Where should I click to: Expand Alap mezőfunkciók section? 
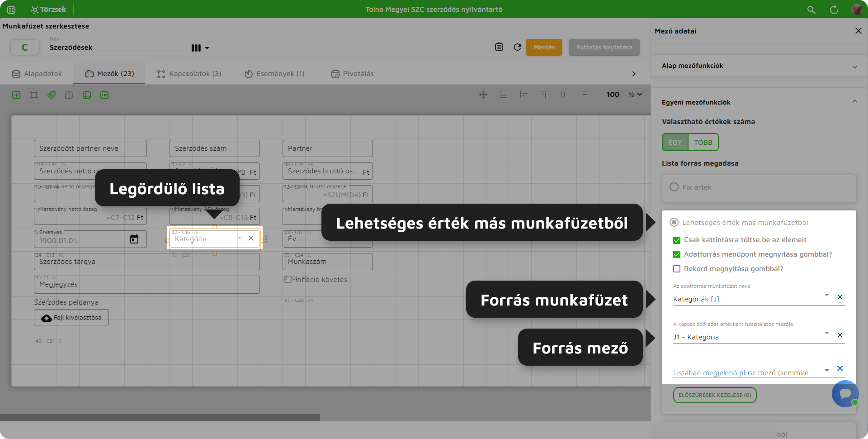(x=759, y=66)
